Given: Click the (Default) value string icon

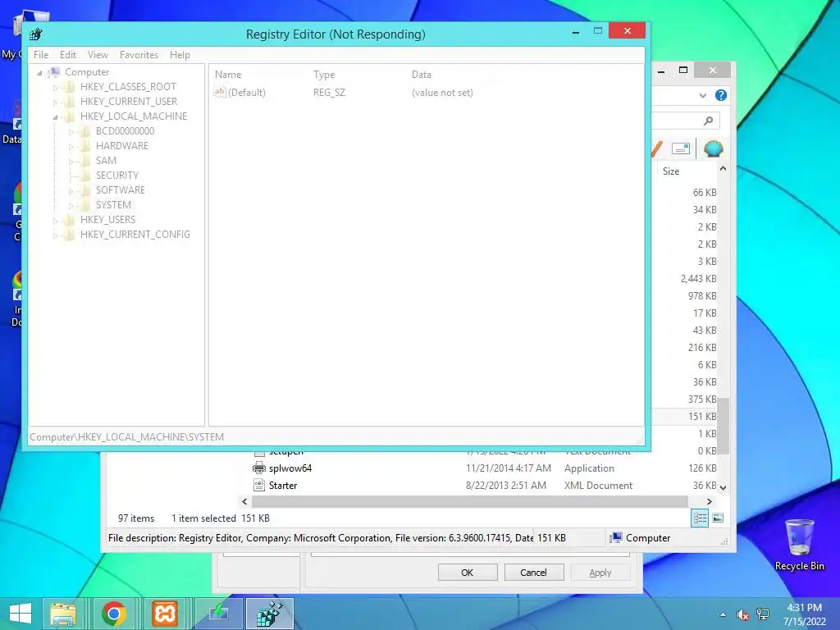Looking at the screenshot, I should click(220, 92).
